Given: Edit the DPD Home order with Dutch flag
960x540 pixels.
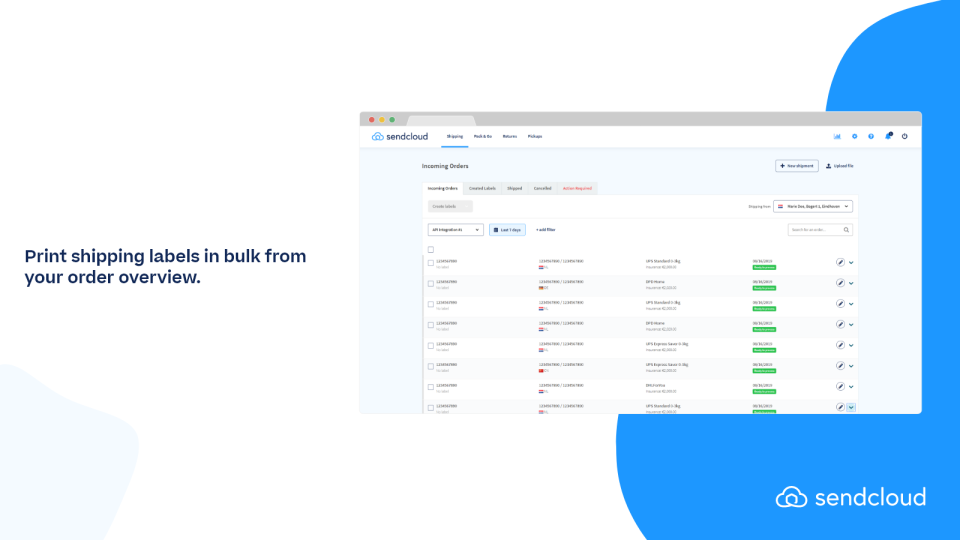Looking at the screenshot, I should pos(840,324).
